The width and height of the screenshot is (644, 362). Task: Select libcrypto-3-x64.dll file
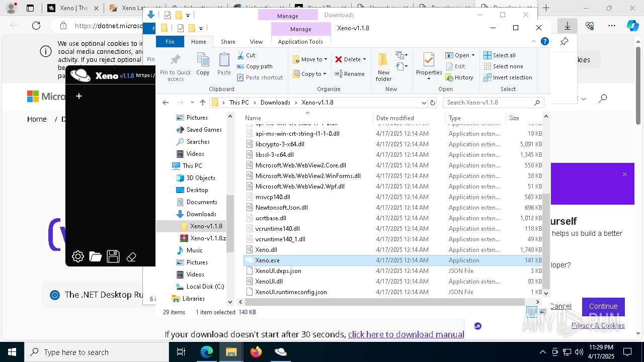pyautogui.click(x=280, y=144)
